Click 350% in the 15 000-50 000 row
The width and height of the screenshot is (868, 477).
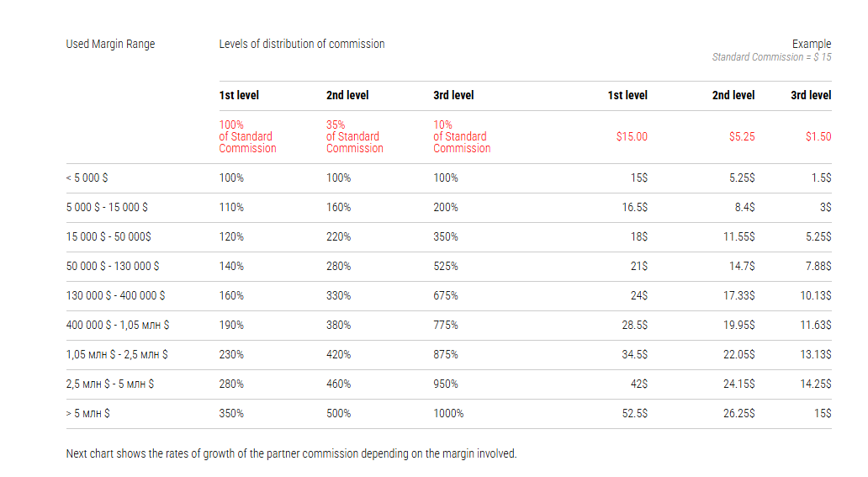tap(446, 237)
